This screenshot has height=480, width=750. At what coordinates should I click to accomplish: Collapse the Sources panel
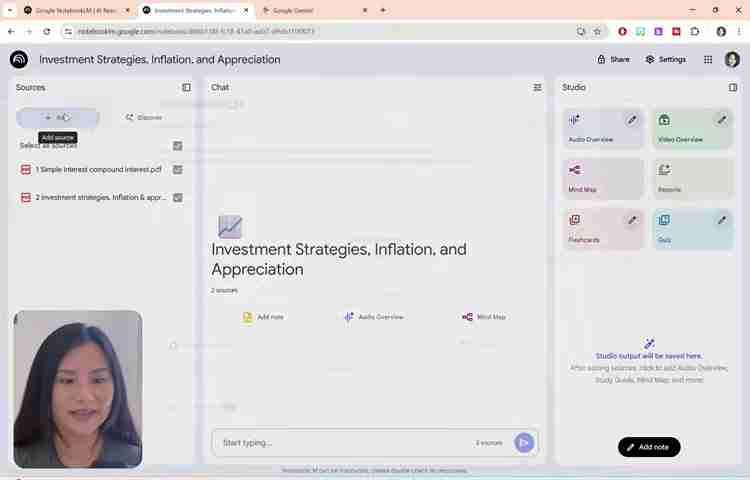click(x=186, y=87)
